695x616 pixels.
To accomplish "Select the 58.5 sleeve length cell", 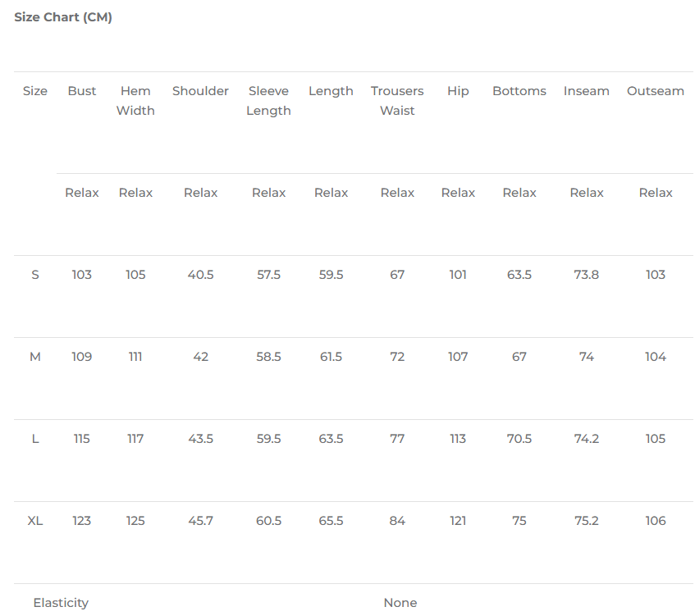I will [268, 357].
